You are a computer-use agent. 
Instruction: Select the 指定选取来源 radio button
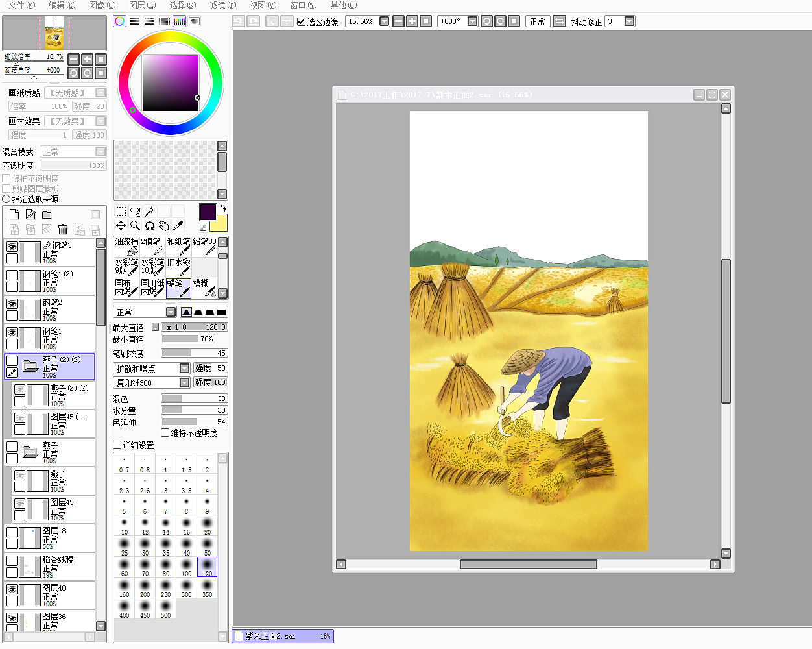coord(6,199)
